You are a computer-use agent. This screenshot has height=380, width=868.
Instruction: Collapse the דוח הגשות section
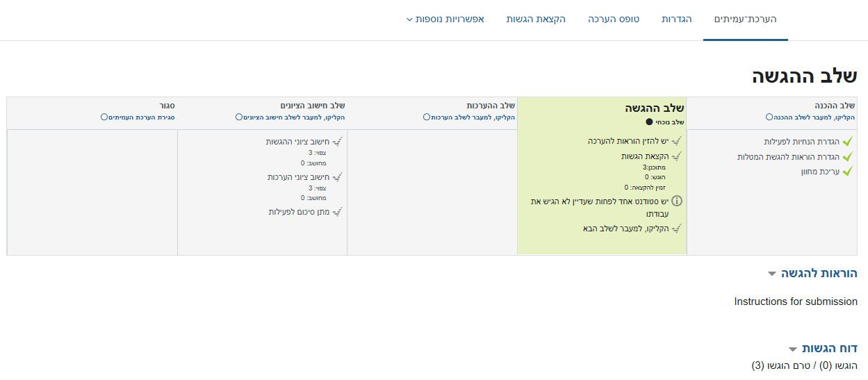tap(792, 349)
